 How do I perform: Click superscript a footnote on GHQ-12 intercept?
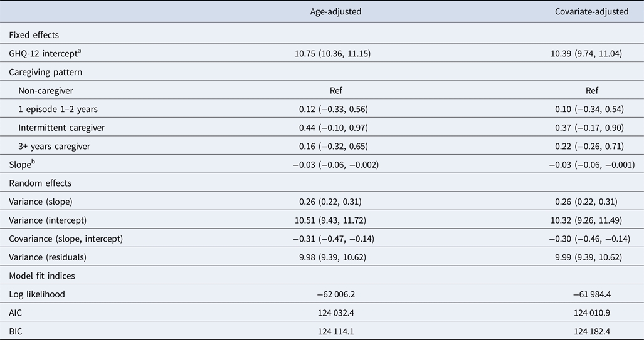82,52
